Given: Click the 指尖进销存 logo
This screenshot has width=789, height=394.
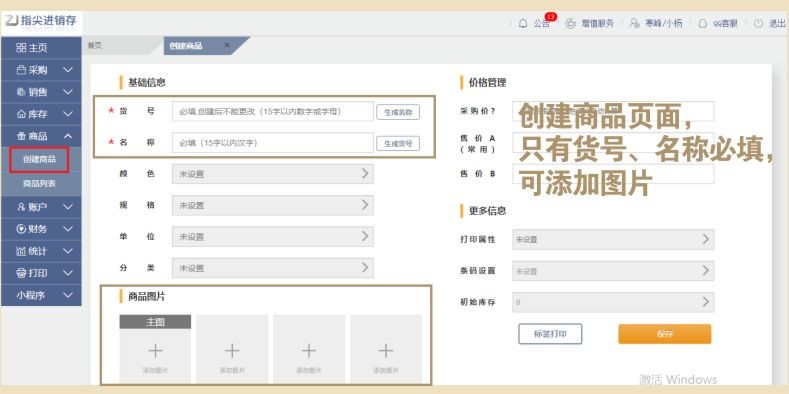Looking at the screenshot, I should click(41, 22).
